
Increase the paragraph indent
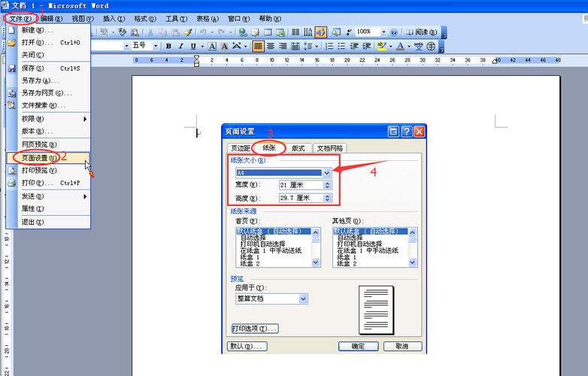click(x=367, y=46)
